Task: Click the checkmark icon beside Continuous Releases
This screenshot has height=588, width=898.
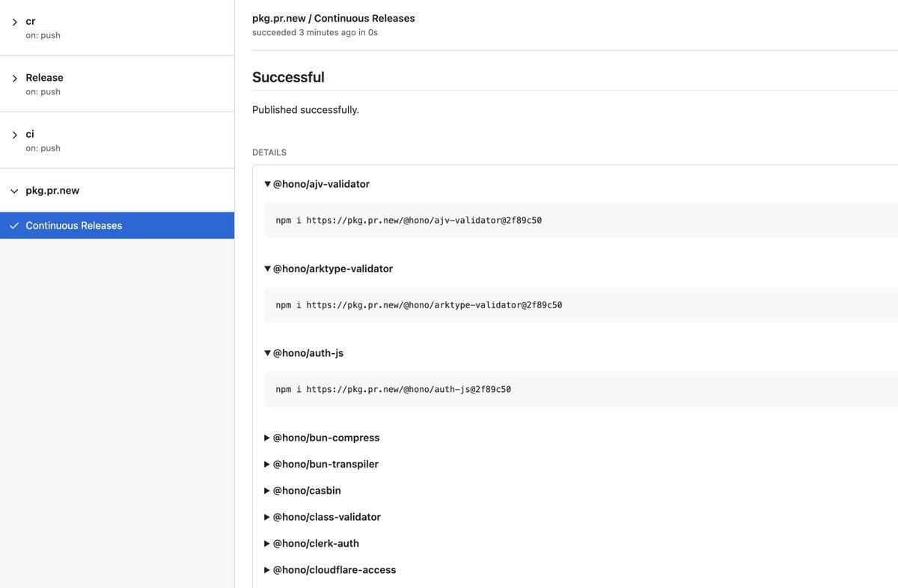Action: 14,225
